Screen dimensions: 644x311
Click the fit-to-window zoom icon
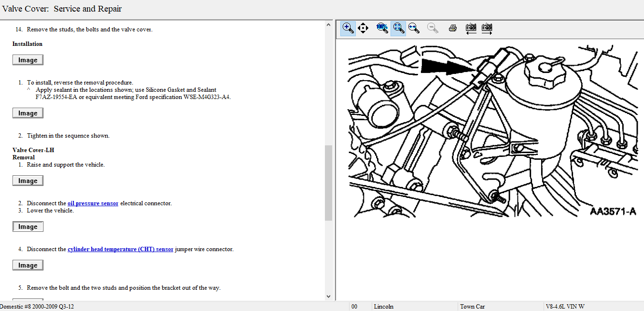coord(398,28)
